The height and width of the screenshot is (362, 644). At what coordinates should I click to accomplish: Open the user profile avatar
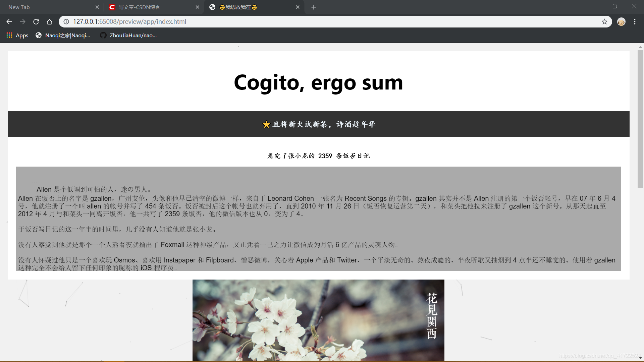click(621, 22)
